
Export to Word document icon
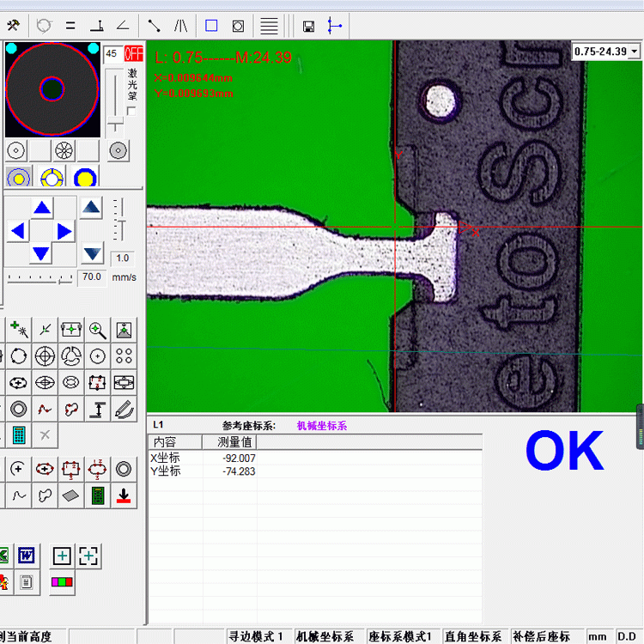point(26,556)
